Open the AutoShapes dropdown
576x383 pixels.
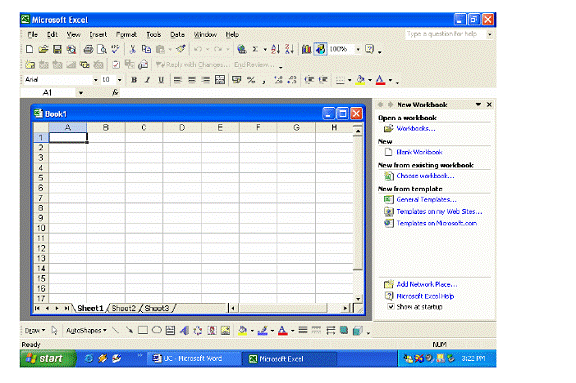tap(86, 330)
